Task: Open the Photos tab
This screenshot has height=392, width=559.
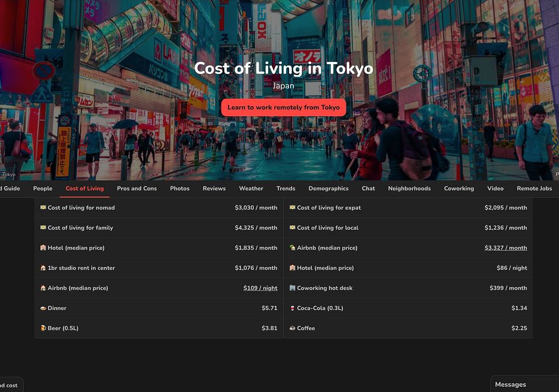Action: tap(179, 188)
